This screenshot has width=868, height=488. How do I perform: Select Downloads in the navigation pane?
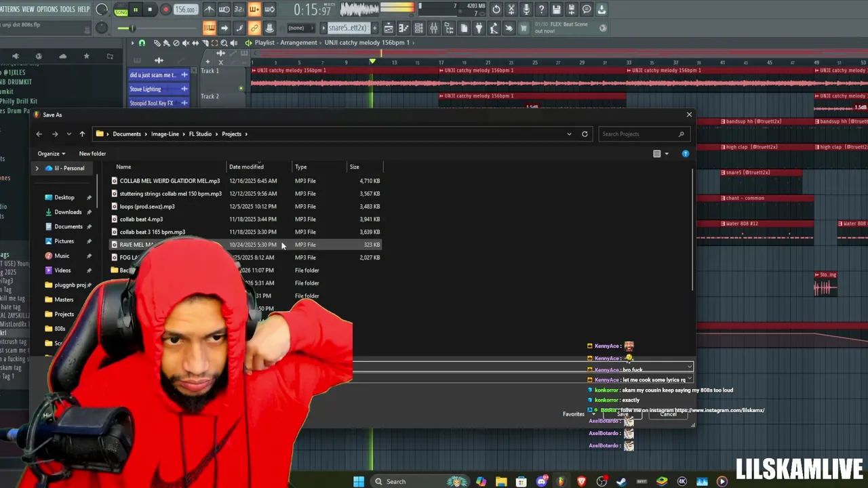68,212
